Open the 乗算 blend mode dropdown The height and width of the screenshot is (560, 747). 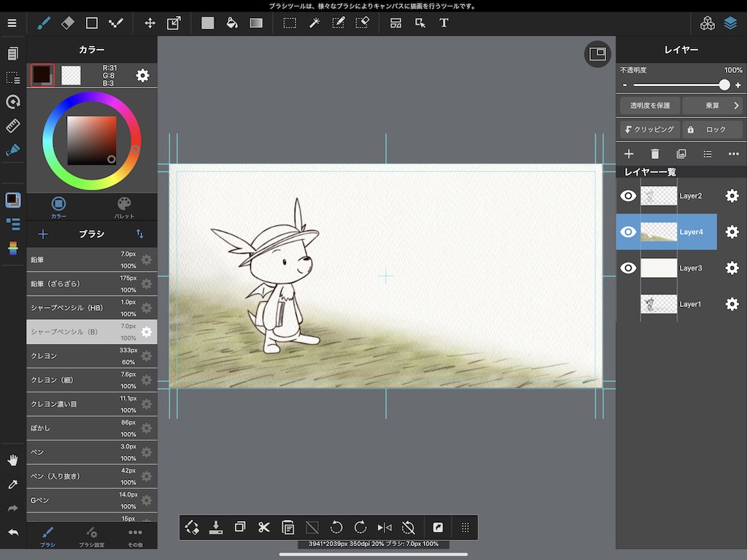(713, 106)
